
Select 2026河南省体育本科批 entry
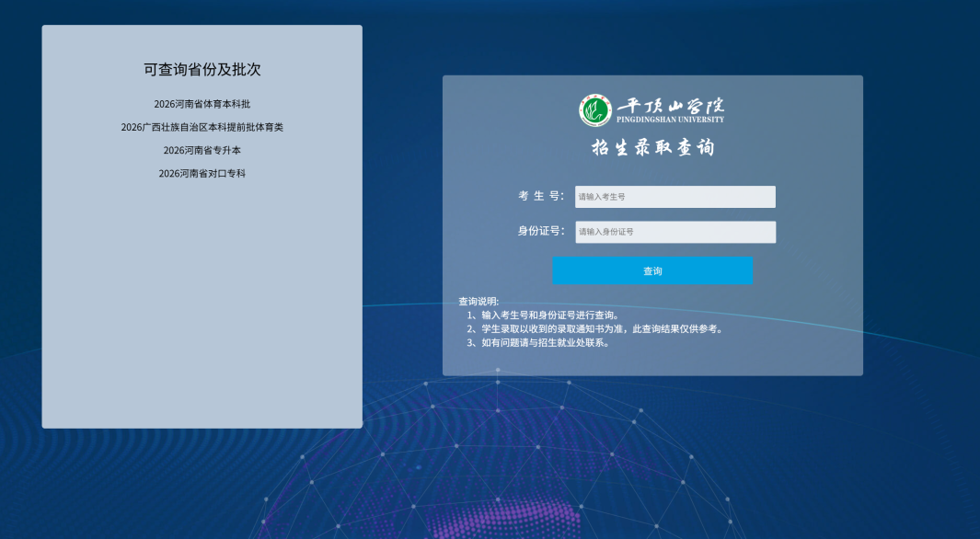coord(202,104)
